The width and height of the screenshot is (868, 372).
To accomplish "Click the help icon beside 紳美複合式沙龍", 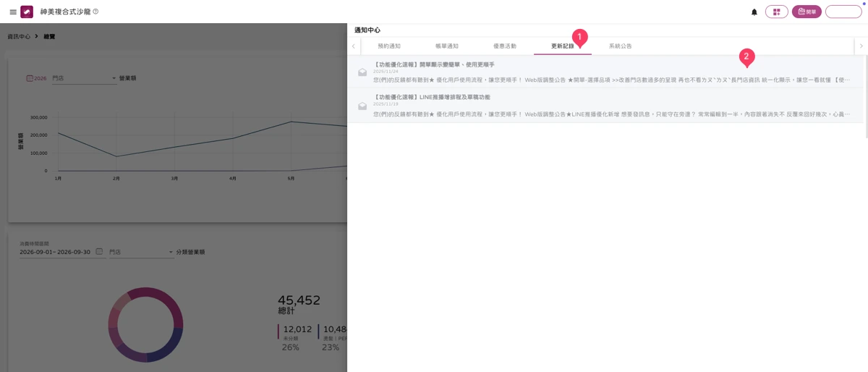I will (95, 12).
